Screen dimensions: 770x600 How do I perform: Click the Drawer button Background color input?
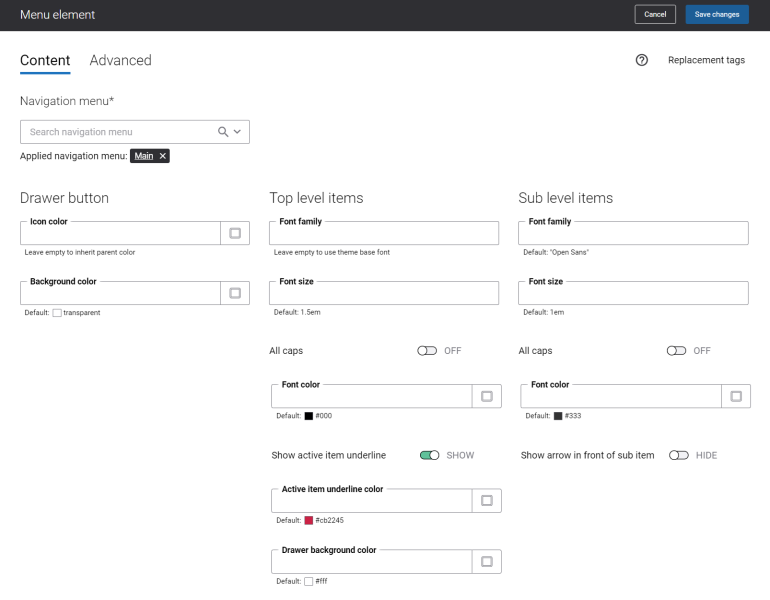[x=120, y=294]
